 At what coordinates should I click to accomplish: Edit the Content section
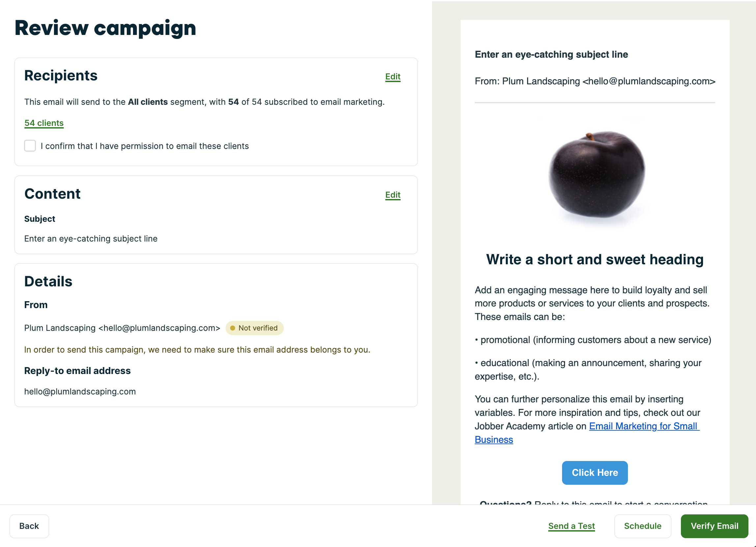pos(393,195)
